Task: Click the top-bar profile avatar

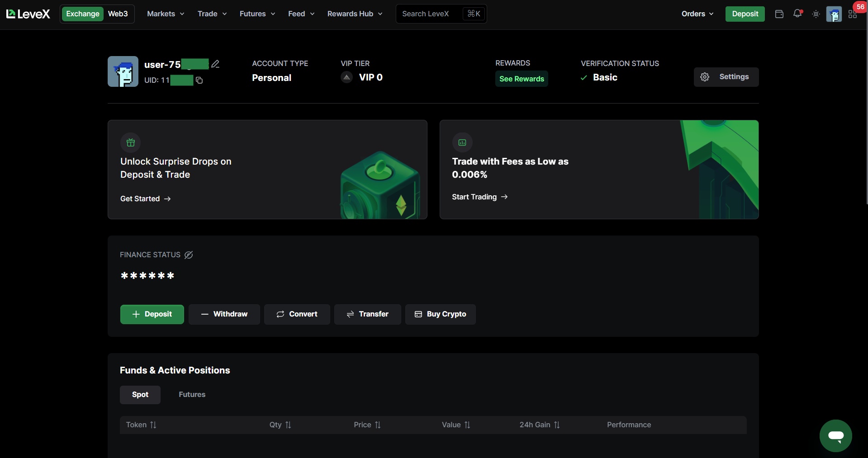Action: 834,14
